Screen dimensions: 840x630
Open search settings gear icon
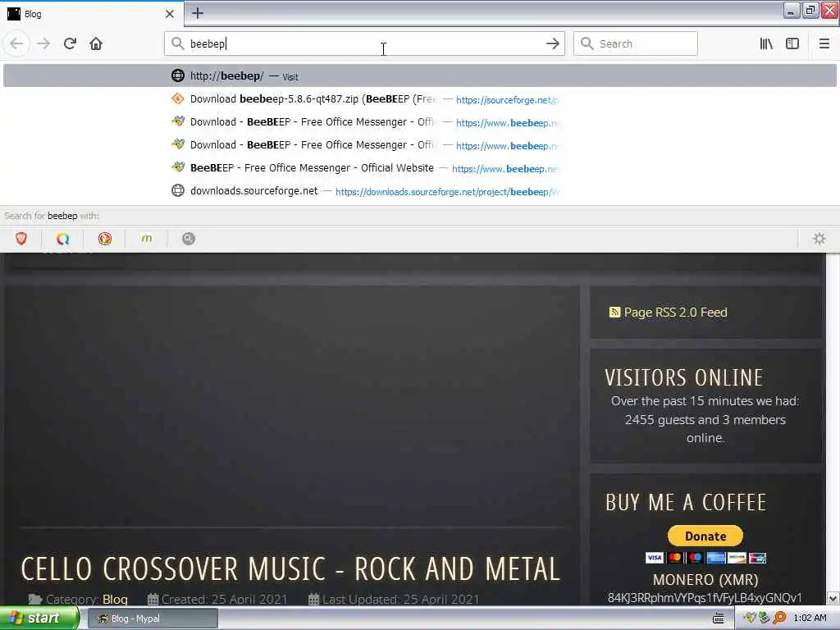(x=819, y=239)
